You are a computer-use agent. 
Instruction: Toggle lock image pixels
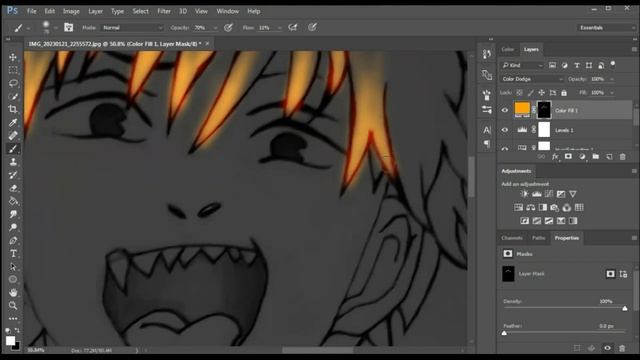coord(531,93)
